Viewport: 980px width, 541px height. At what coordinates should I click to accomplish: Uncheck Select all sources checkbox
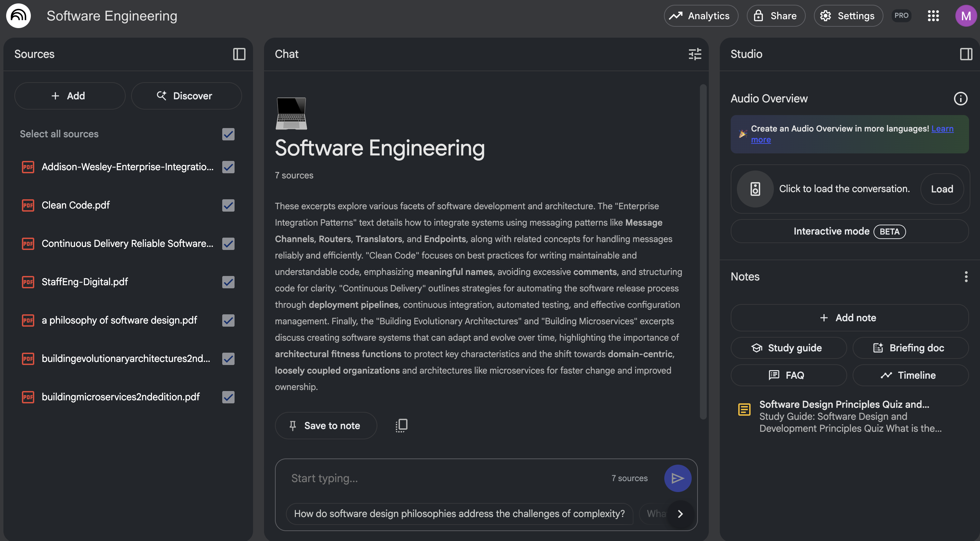(x=228, y=134)
